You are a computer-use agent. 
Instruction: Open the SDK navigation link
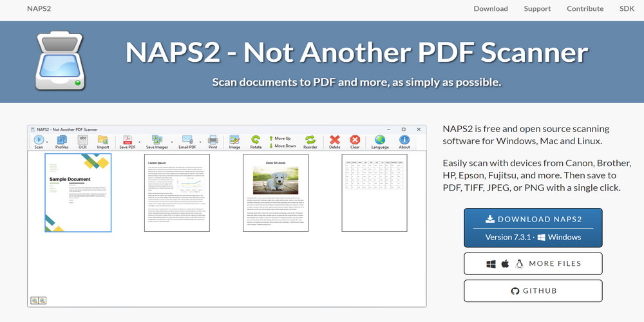tap(627, 8)
